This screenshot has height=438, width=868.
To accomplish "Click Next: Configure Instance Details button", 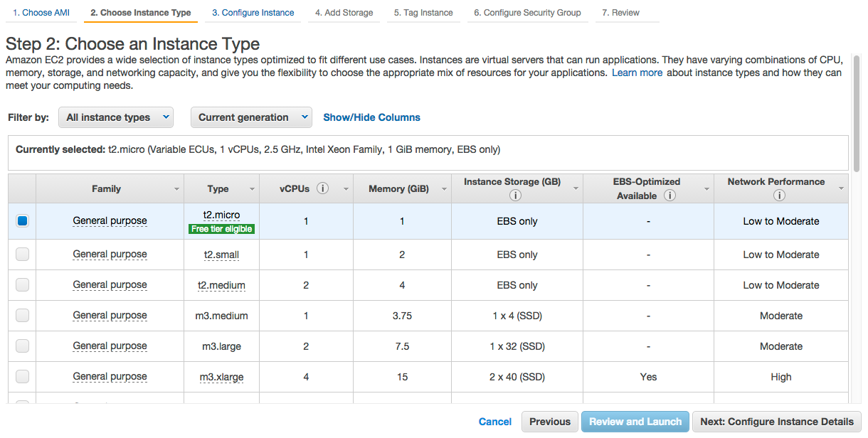I will (777, 422).
